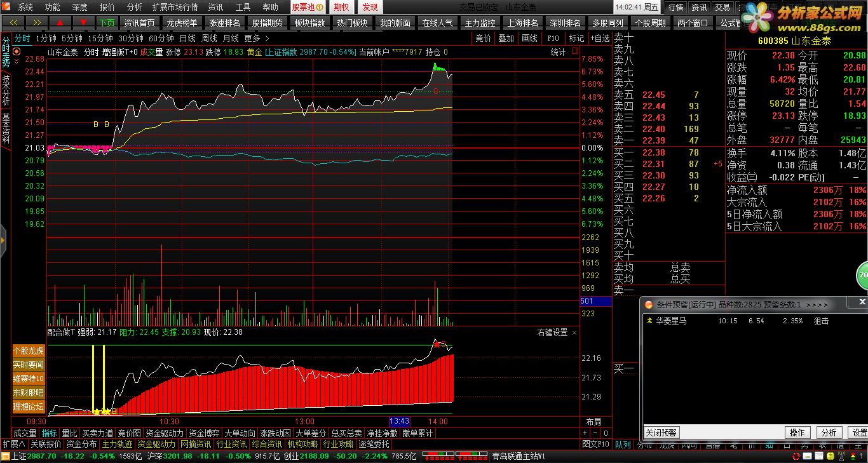Open 板块指数 sector index

pyautogui.click(x=309, y=22)
